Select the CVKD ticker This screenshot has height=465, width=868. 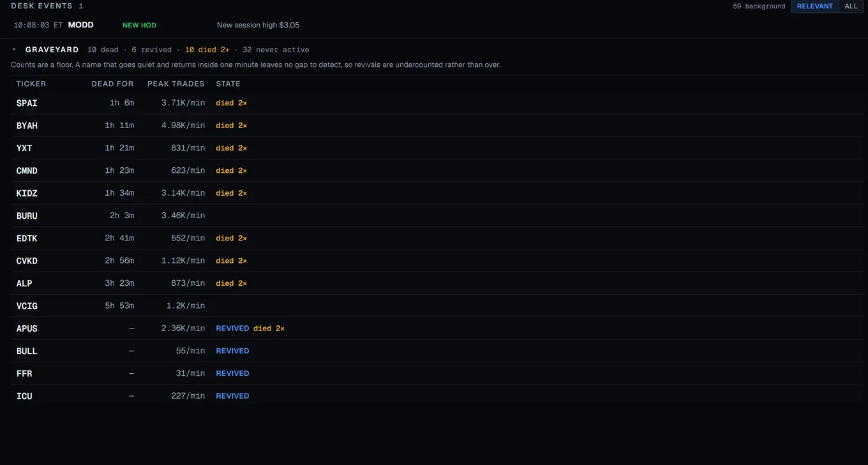click(x=27, y=261)
